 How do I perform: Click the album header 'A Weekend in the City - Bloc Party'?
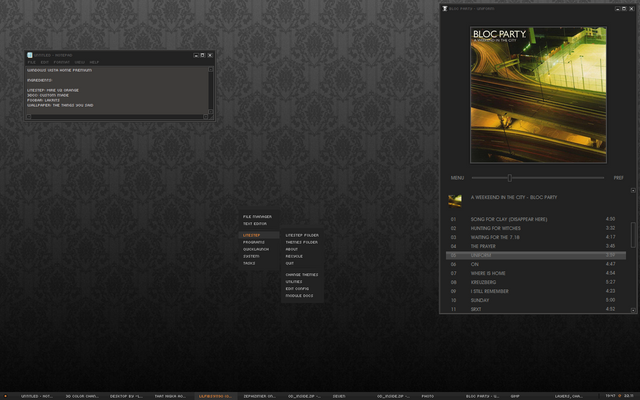514,197
